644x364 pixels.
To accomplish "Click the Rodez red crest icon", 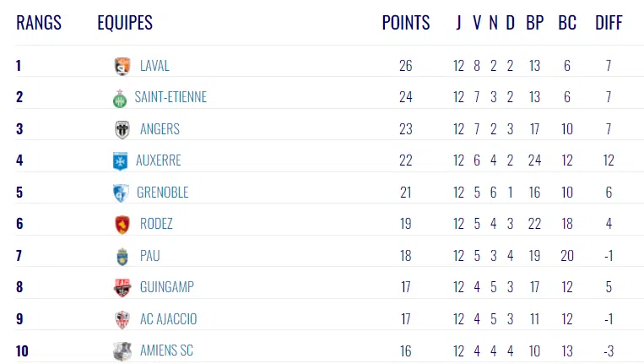I will click(x=122, y=224).
